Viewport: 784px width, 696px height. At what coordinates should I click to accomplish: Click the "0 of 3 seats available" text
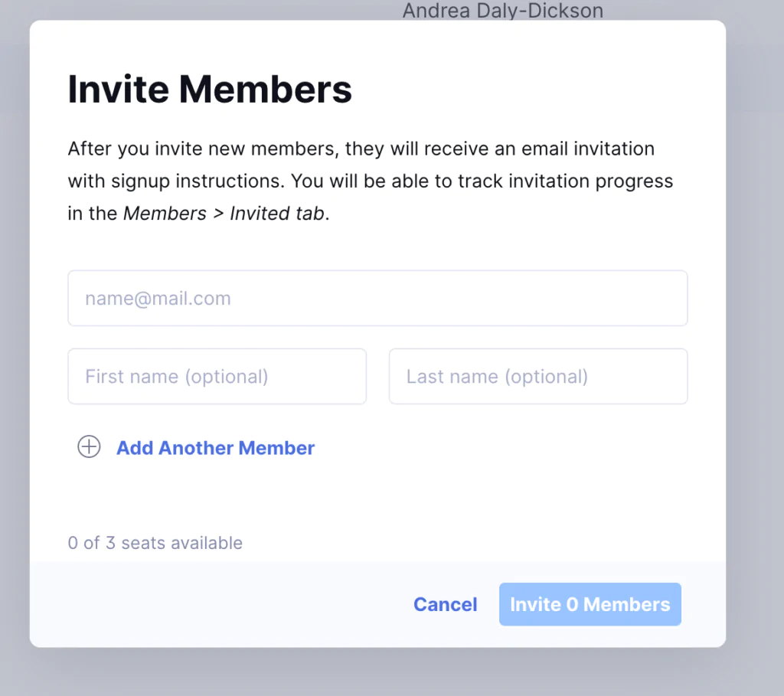[155, 543]
